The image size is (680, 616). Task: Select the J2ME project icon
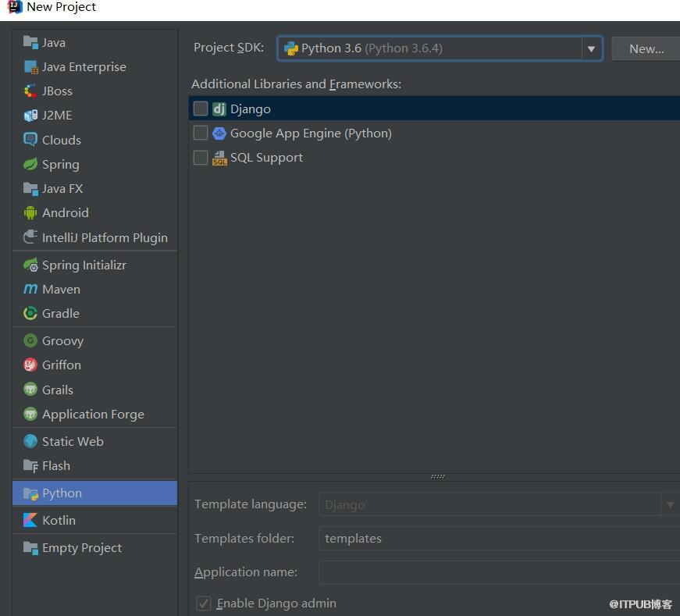tap(30, 116)
